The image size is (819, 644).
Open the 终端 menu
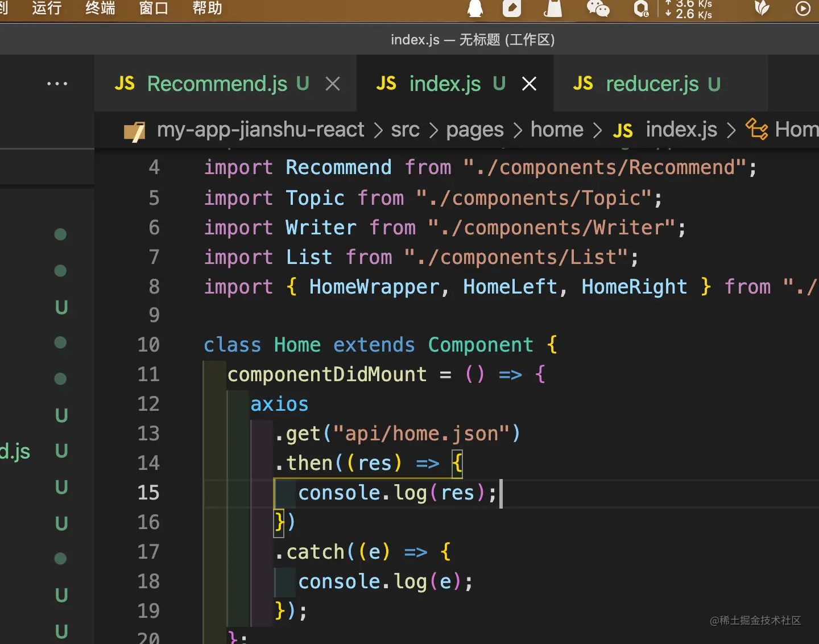100,8
